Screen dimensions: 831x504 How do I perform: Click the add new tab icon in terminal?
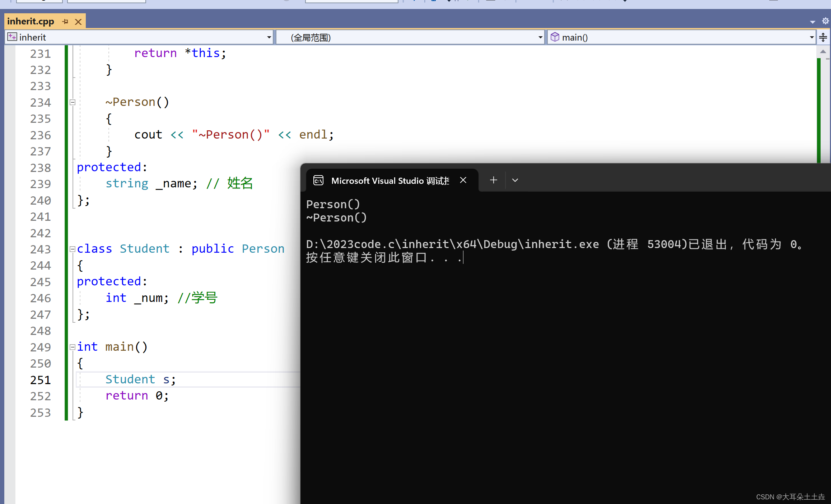tap(493, 181)
